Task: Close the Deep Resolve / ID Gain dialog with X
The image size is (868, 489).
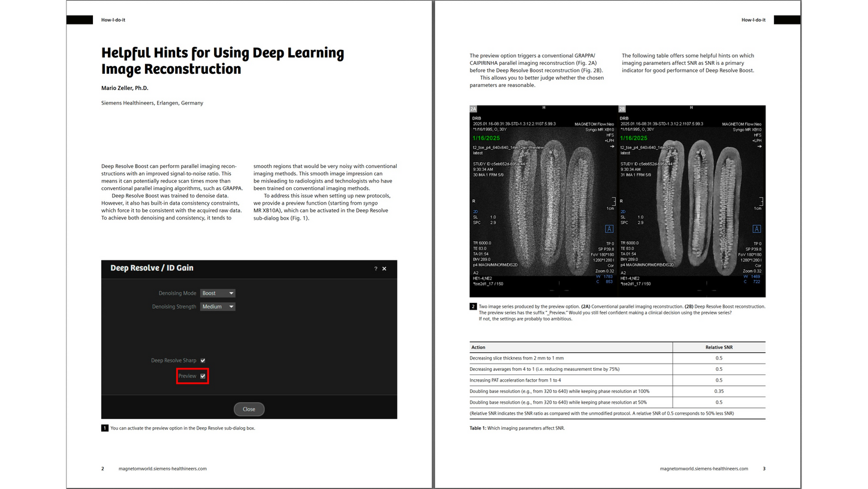Action: click(x=384, y=269)
